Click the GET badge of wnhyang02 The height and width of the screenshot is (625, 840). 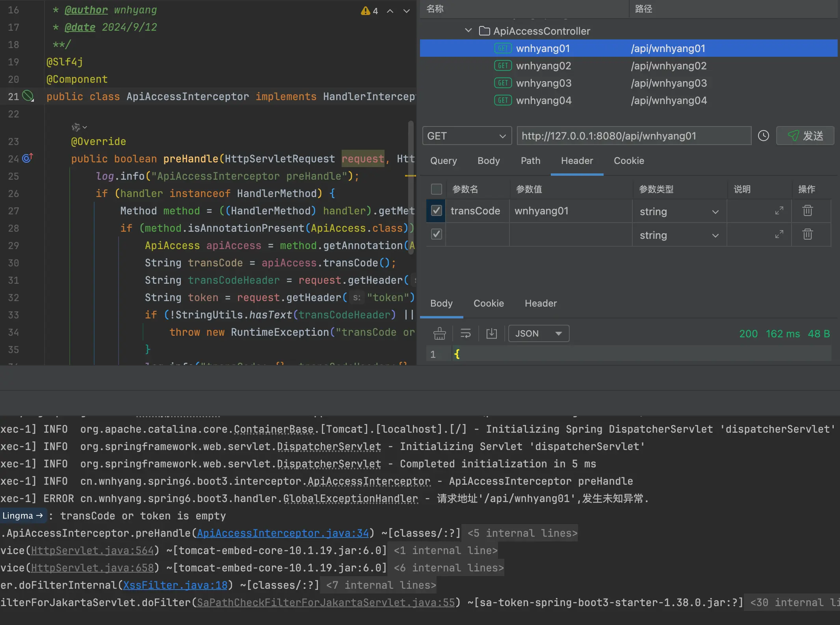(503, 66)
